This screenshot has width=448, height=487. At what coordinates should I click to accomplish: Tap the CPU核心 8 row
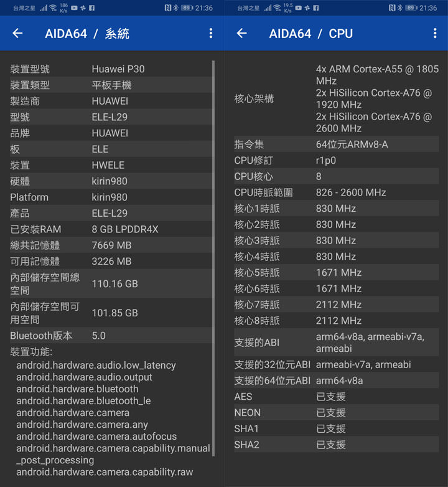point(336,176)
